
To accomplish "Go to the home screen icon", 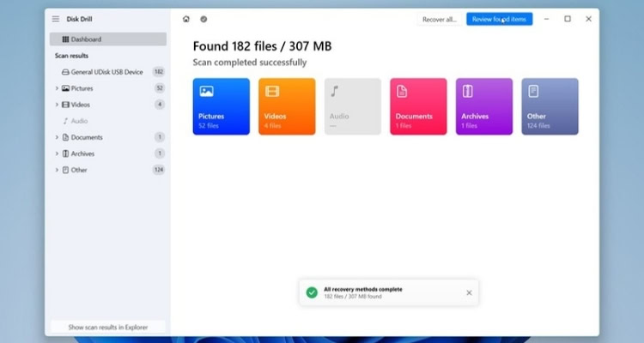I will [186, 19].
